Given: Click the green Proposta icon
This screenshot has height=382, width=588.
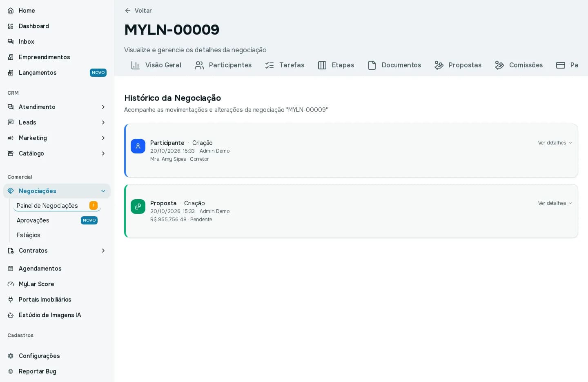Looking at the screenshot, I should tap(138, 207).
